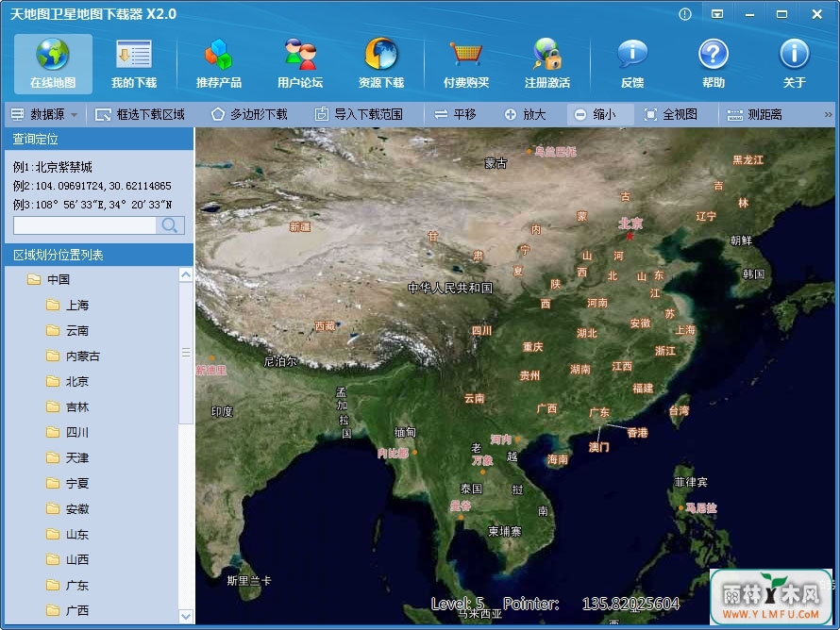Open 注册激活 registration activation
The width and height of the screenshot is (840, 630).
547,63
